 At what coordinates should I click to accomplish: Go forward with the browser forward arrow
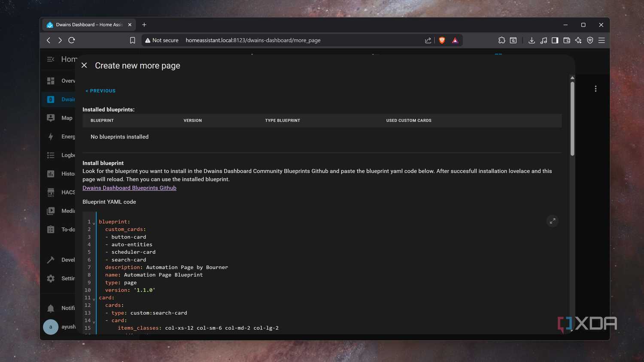60,40
